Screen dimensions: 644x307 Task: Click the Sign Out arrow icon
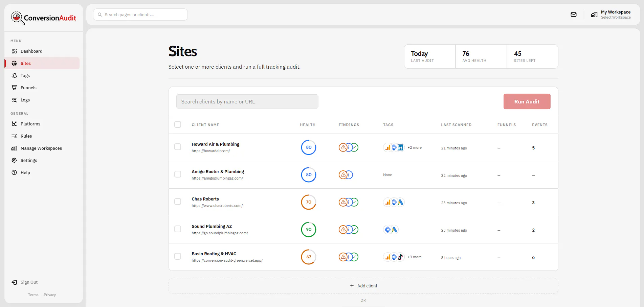14,282
